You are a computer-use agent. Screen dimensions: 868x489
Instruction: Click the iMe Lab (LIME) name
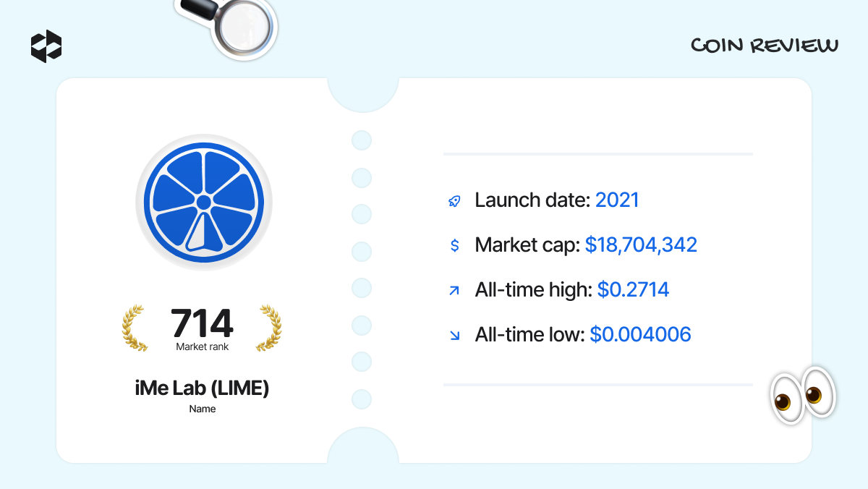pyautogui.click(x=202, y=388)
